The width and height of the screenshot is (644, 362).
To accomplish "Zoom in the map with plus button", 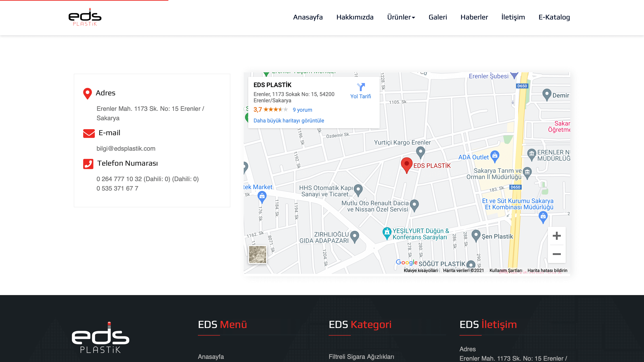I will tap(557, 236).
